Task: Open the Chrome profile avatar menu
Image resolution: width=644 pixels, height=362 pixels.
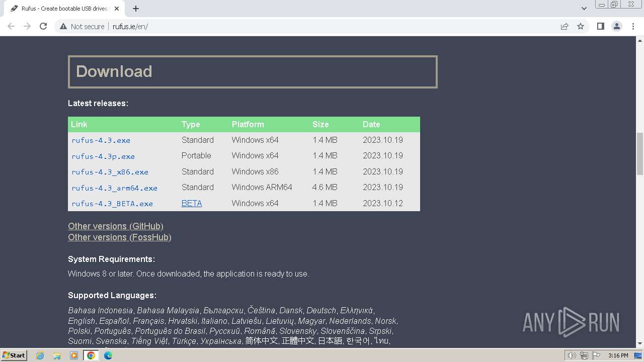Action: (x=617, y=26)
